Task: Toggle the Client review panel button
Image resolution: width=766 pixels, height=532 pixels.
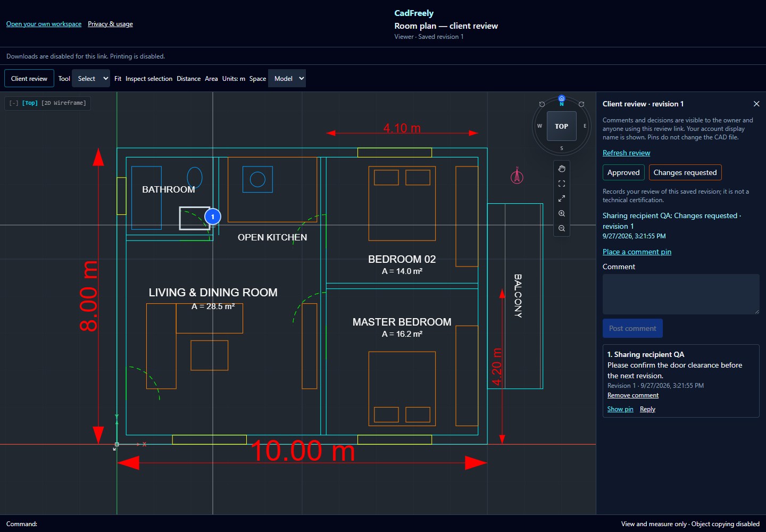Action: pyautogui.click(x=29, y=79)
